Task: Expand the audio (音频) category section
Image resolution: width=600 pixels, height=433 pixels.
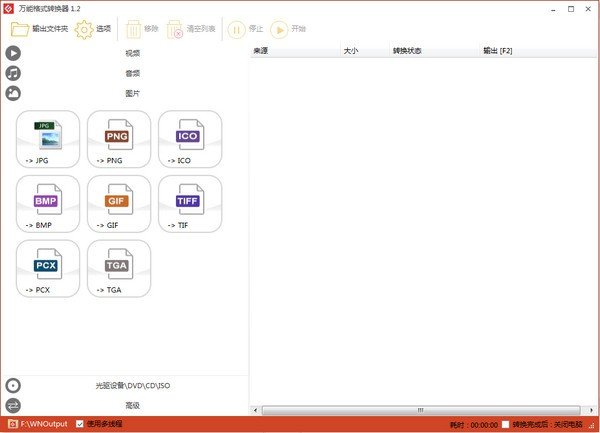Action: pyautogui.click(x=132, y=73)
